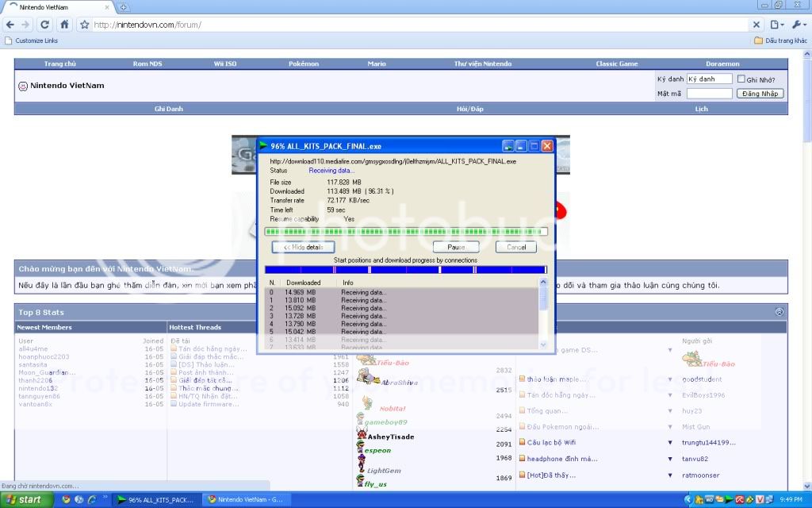Click the scroll-up arrow of connections list
The height and width of the screenshot is (508, 812).
[543, 282]
